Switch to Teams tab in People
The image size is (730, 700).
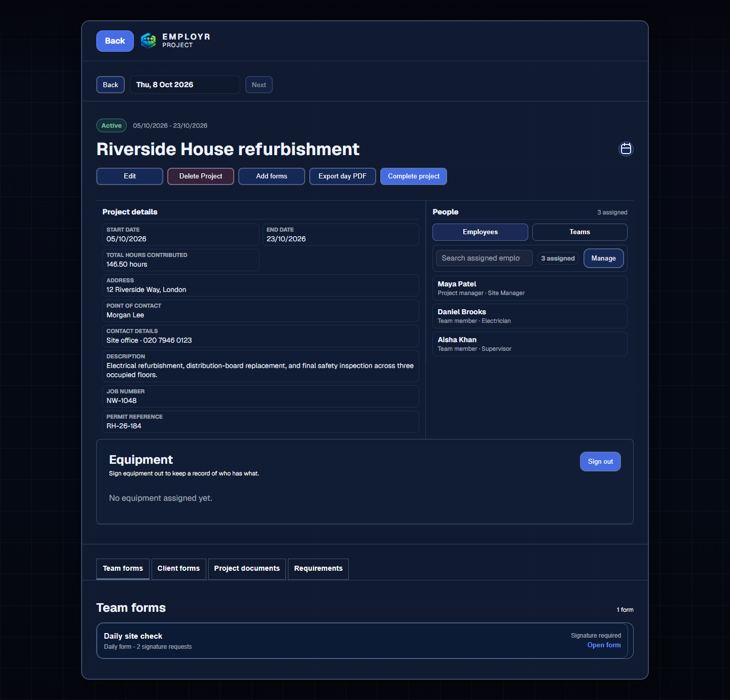(580, 232)
